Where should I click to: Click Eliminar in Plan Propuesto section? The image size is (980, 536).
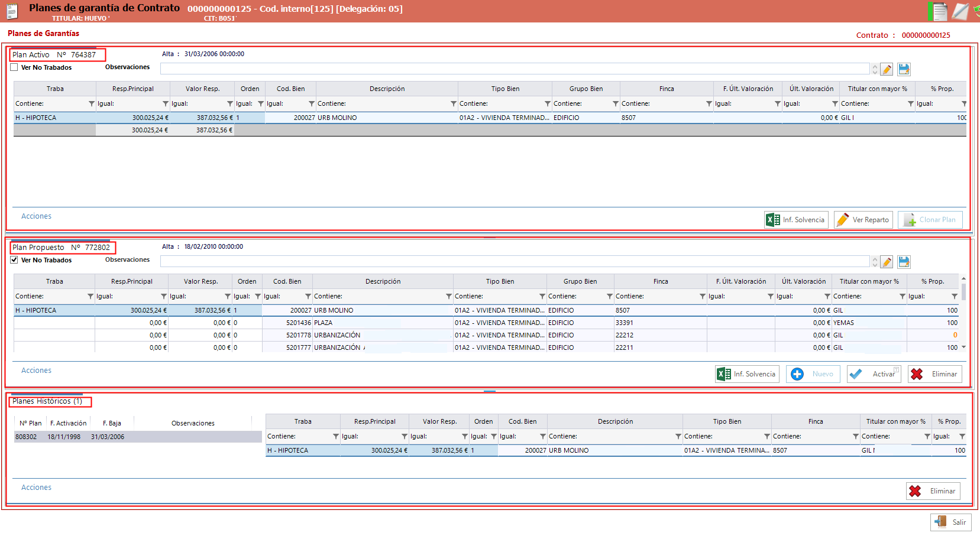click(x=935, y=374)
